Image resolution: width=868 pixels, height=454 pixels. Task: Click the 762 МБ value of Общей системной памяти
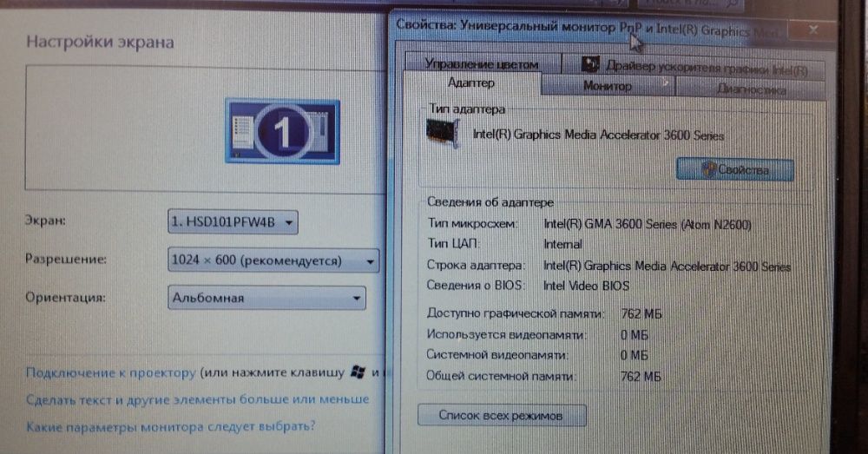pyautogui.click(x=641, y=377)
